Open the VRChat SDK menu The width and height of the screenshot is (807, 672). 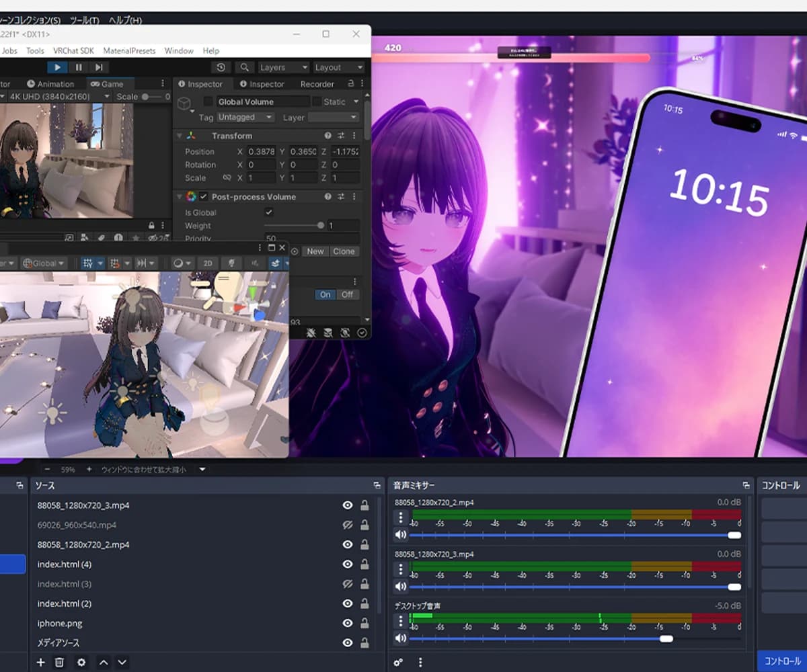pos(74,50)
